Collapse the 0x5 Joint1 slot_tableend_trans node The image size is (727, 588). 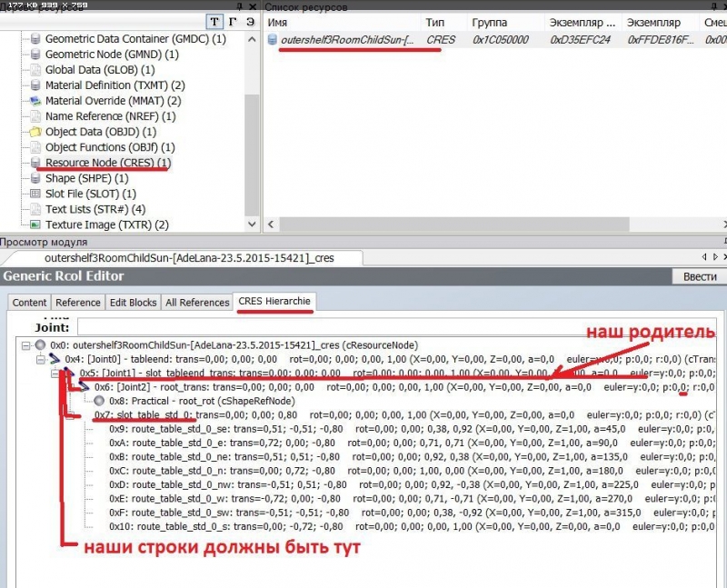coord(55,374)
